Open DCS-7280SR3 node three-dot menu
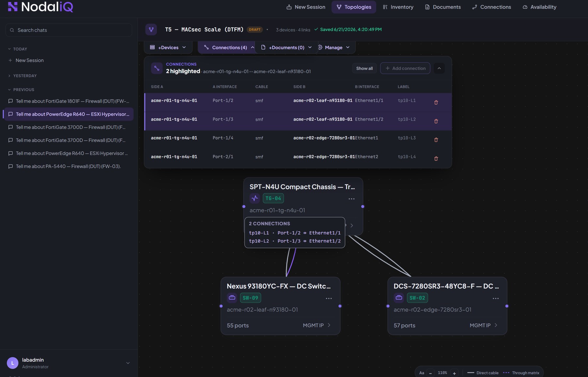This screenshot has height=377, width=588. (496, 298)
